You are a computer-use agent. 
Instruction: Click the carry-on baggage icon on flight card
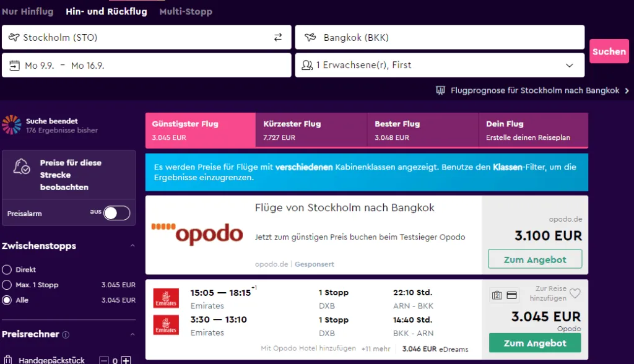coord(497,295)
